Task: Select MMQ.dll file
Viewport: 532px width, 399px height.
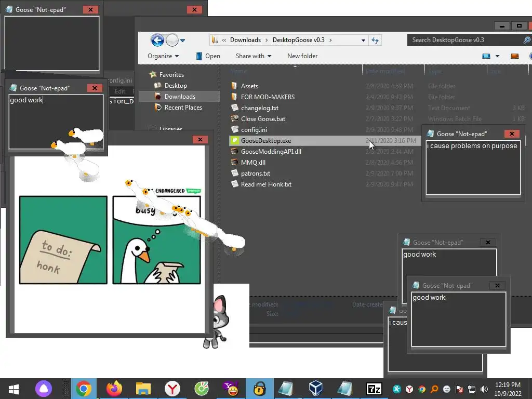Action: 253,162
